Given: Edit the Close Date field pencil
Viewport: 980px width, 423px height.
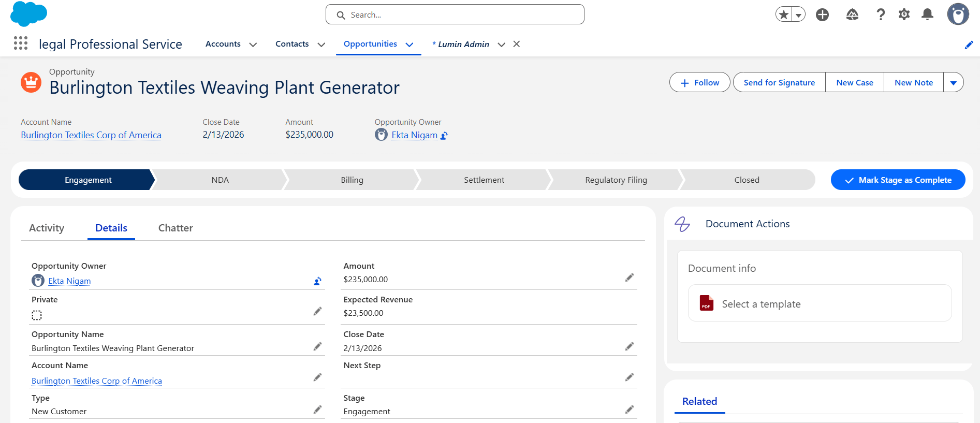Looking at the screenshot, I should (x=629, y=346).
